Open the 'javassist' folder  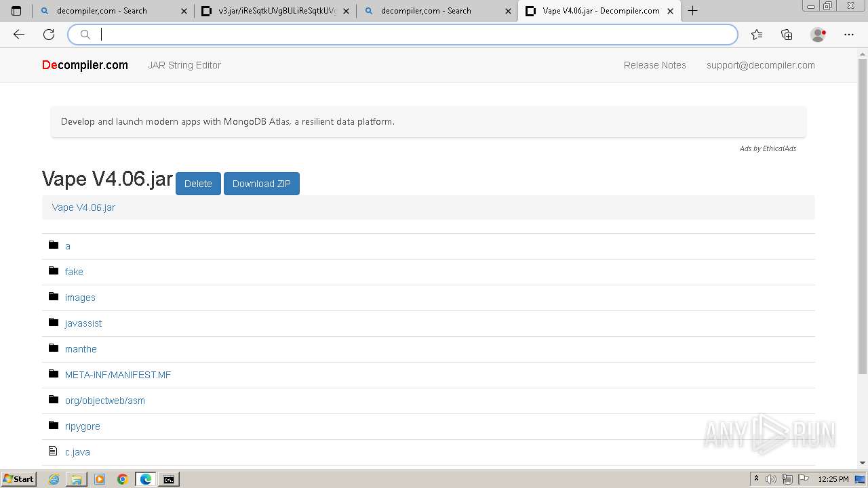coord(83,323)
